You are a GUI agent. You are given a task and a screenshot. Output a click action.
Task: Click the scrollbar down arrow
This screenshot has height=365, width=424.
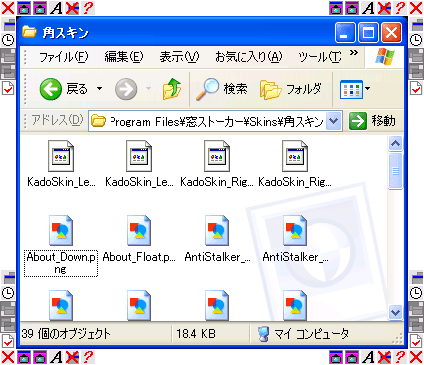click(395, 312)
